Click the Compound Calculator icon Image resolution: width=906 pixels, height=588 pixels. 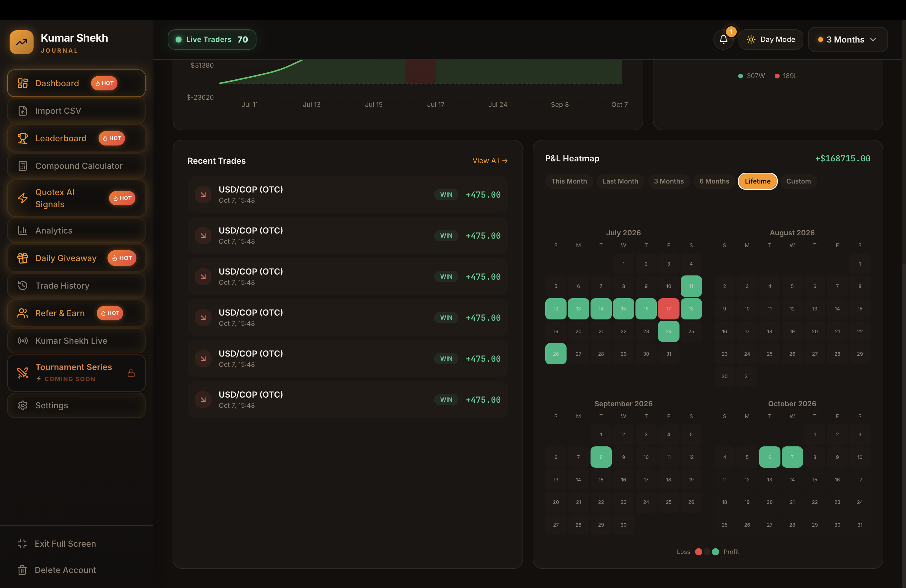[x=23, y=166]
